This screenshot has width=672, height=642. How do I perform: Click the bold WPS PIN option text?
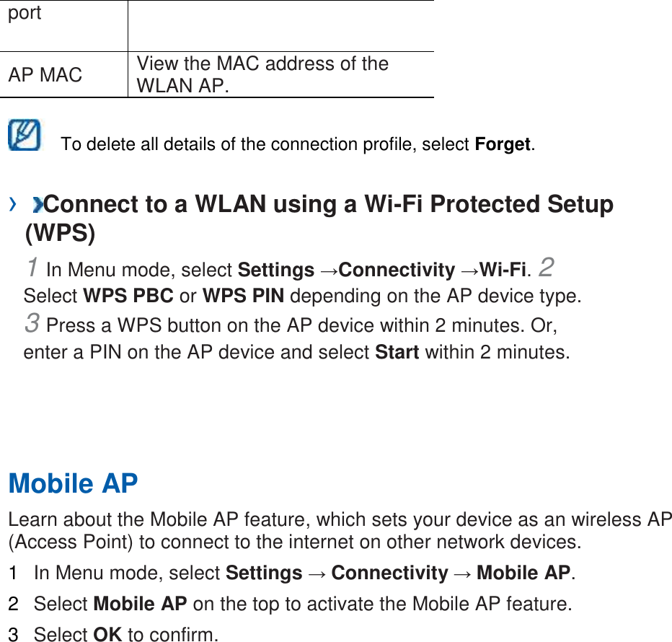[x=243, y=296]
